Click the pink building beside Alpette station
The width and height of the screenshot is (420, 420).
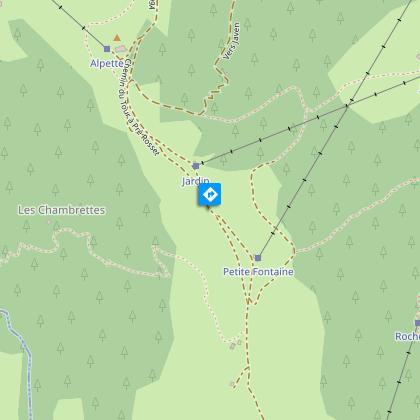click(x=121, y=49)
